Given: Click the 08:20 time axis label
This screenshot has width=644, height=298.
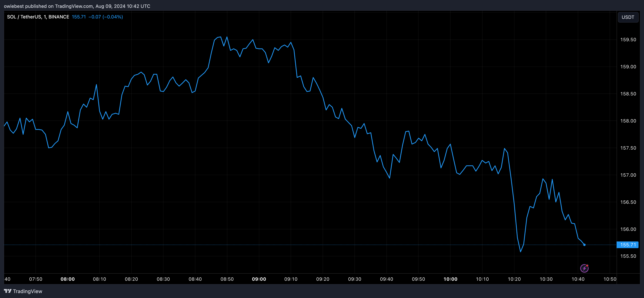Looking at the screenshot, I should point(131,279).
